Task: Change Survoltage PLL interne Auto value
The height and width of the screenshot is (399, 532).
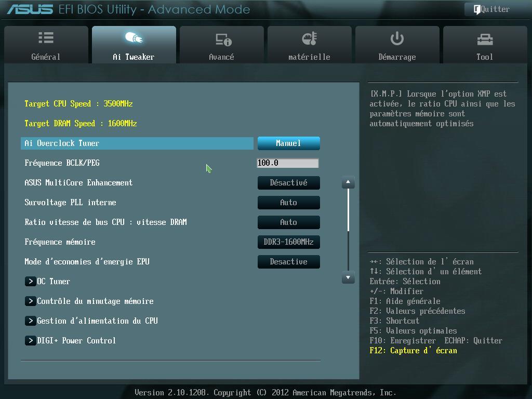Action: (x=289, y=203)
